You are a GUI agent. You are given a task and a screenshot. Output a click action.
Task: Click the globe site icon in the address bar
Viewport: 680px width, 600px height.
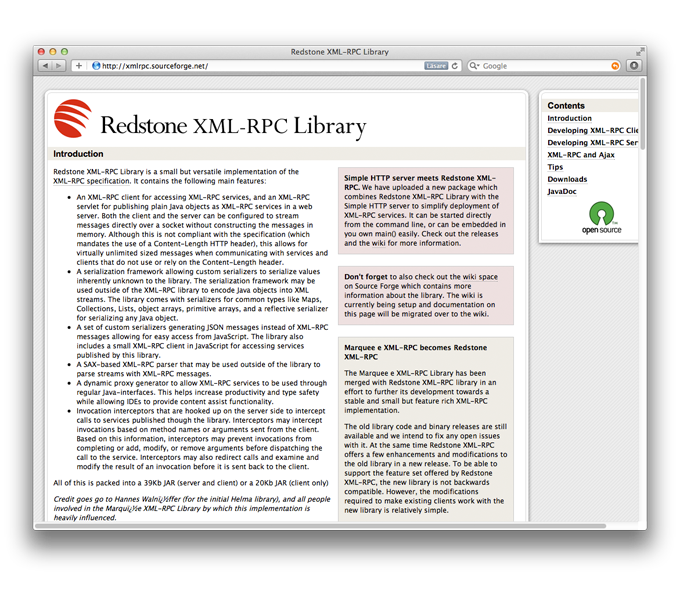point(96,65)
